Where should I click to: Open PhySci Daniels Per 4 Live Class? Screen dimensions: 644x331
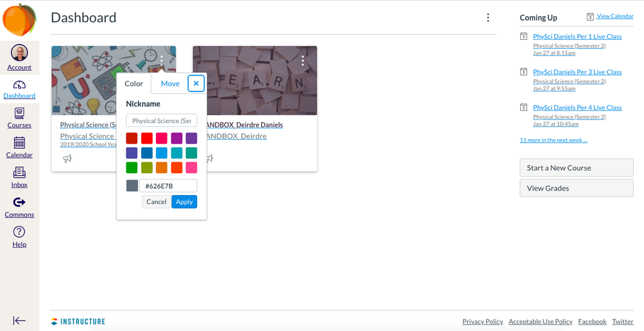[x=578, y=108]
